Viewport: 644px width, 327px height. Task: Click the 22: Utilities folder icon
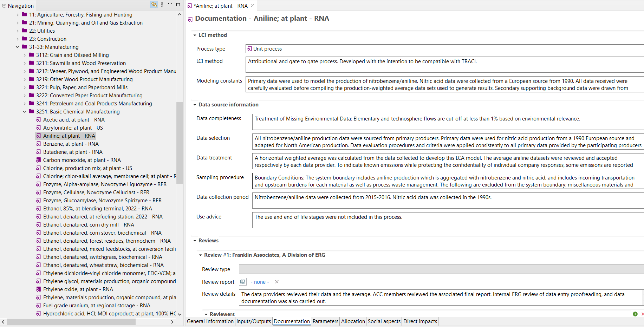point(25,31)
